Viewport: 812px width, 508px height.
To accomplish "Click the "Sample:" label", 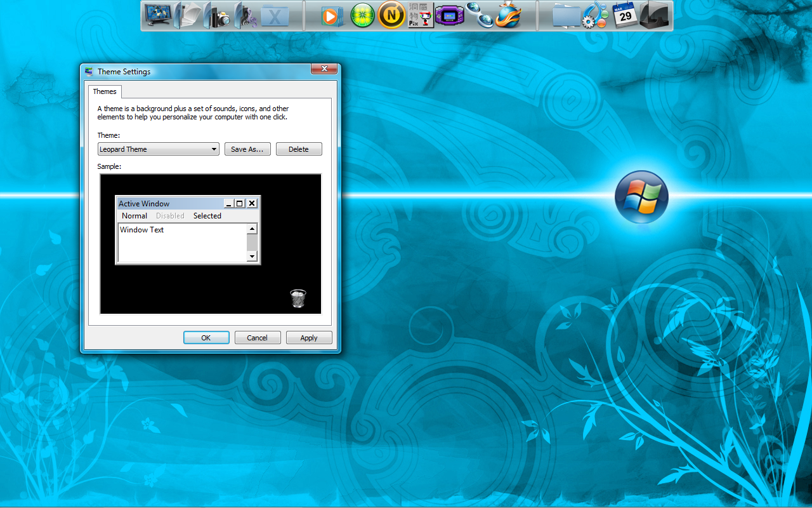I will 109,166.
